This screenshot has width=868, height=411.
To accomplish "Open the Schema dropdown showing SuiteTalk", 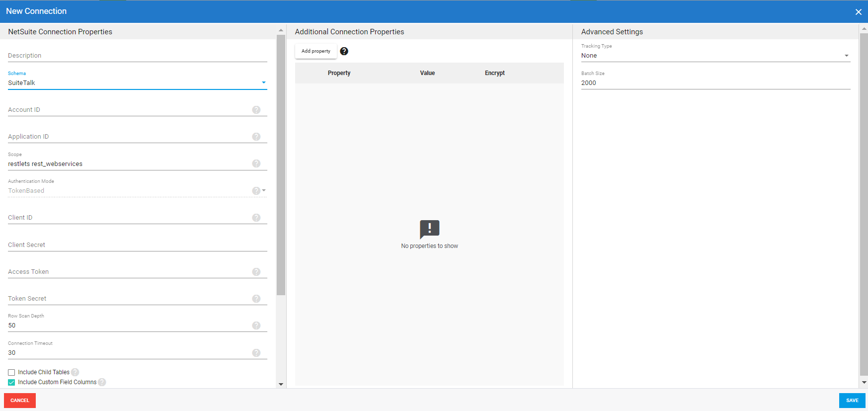I will [137, 83].
